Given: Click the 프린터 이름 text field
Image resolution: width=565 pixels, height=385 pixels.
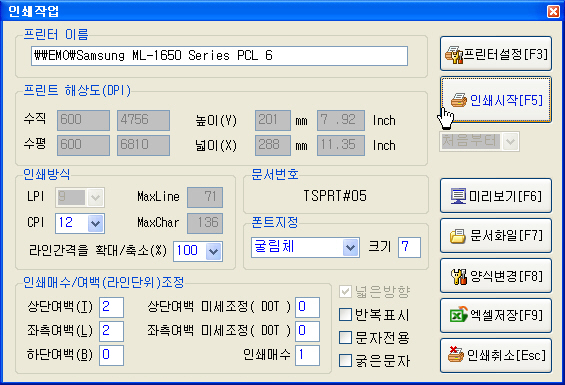Looking at the screenshot, I should 219,56.
